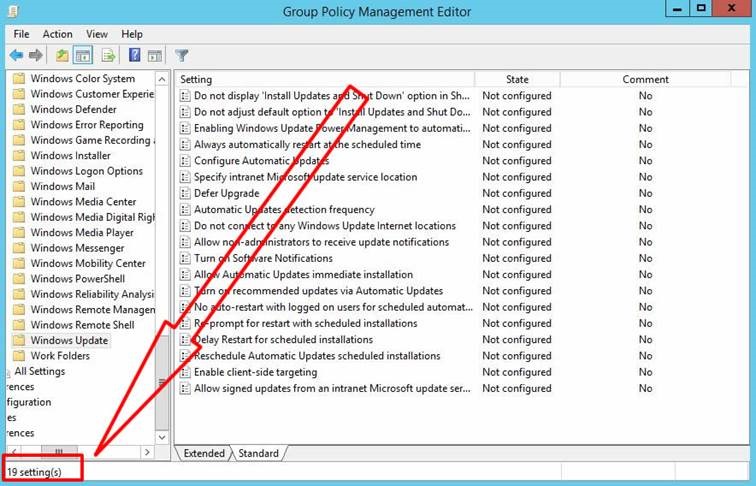Select Windows Remote Shell in the tree
This screenshot has width=756, height=486.
tap(82, 325)
